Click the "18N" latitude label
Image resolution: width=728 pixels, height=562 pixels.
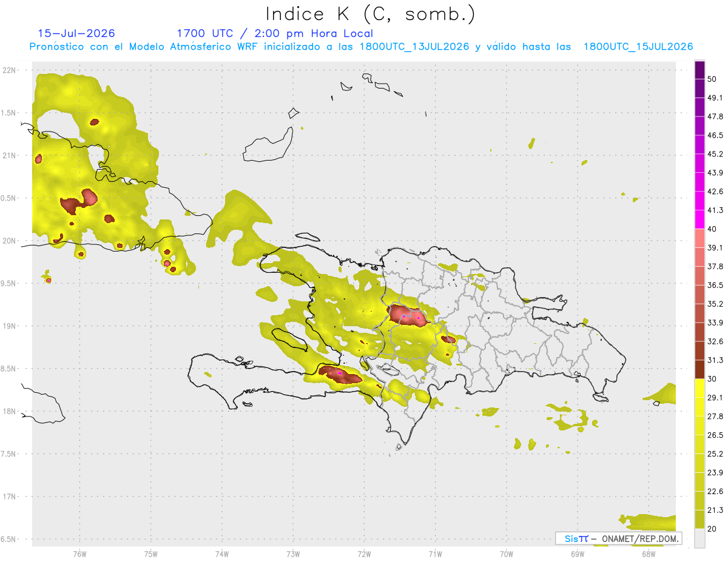(x=10, y=411)
